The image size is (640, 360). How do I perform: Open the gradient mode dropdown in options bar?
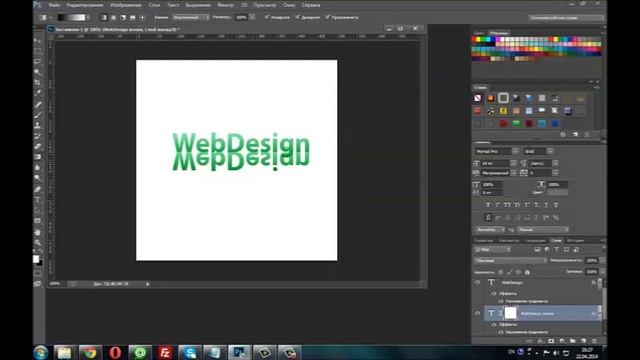(191, 18)
